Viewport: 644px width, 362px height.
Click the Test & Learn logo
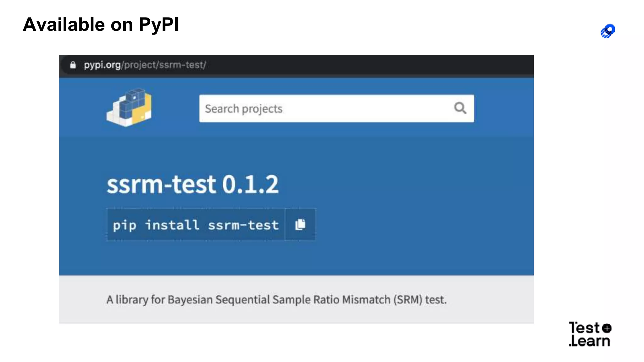(x=590, y=334)
